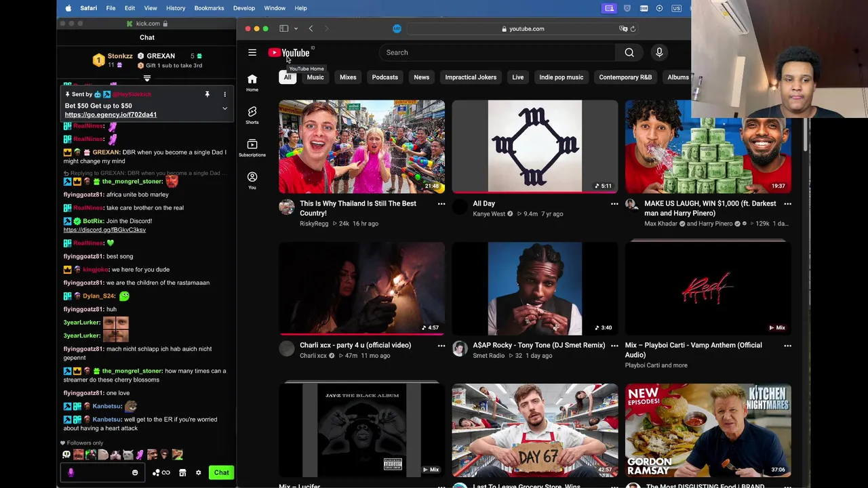Viewport: 868px width, 488px height.
Task: Click the YouTube Home logo
Action: pos(289,52)
